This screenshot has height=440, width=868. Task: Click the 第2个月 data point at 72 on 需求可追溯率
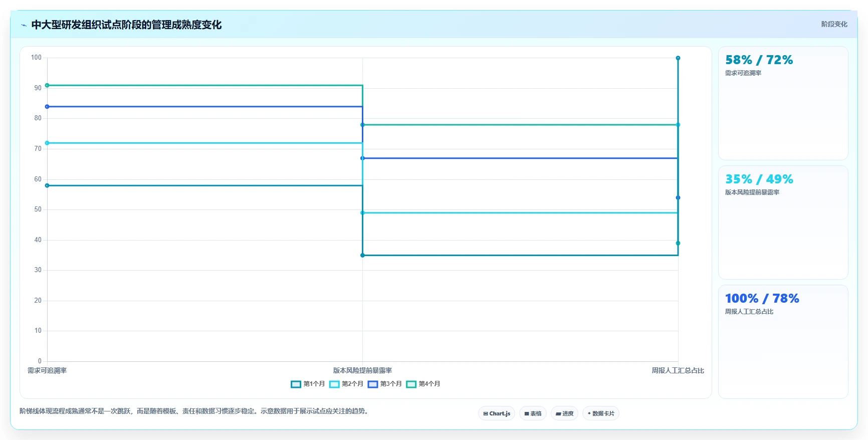pos(47,143)
